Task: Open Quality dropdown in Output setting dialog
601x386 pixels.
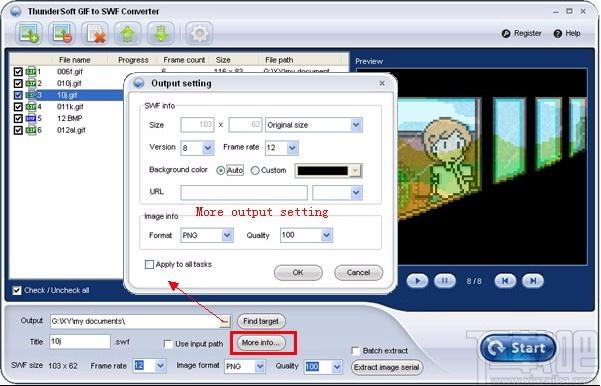Action: click(x=326, y=235)
